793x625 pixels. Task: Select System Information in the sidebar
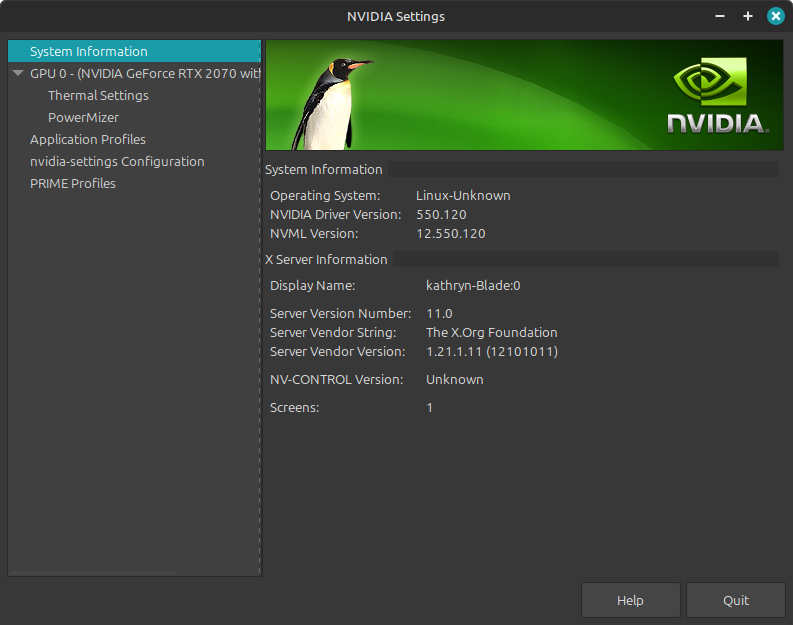[x=134, y=51]
